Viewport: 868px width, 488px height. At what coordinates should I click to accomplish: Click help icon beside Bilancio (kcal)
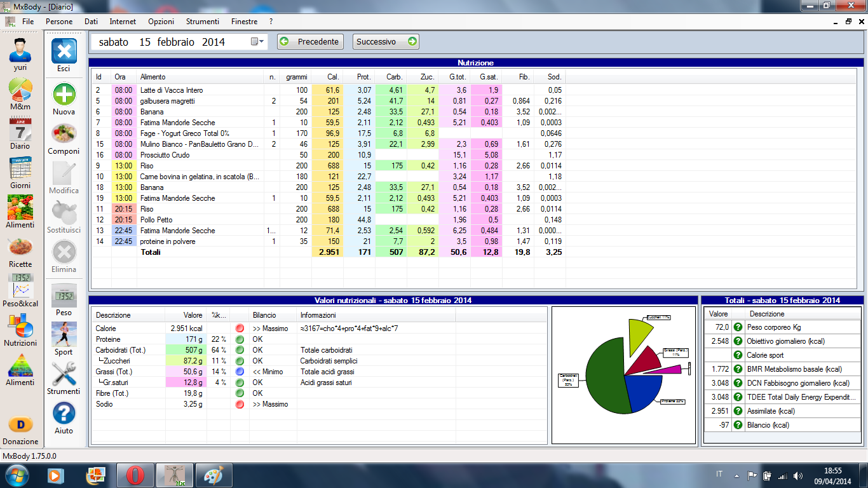(x=738, y=425)
